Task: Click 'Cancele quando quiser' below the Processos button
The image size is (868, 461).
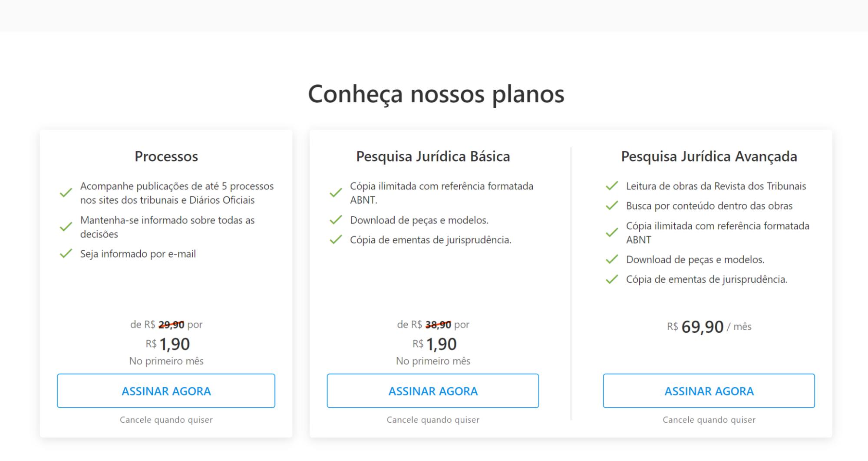Action: click(x=166, y=419)
